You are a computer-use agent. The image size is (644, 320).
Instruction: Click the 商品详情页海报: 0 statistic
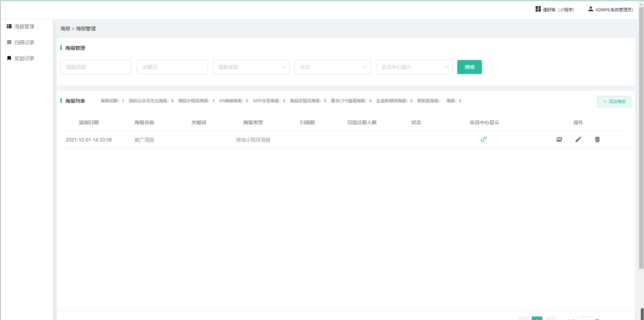308,101
